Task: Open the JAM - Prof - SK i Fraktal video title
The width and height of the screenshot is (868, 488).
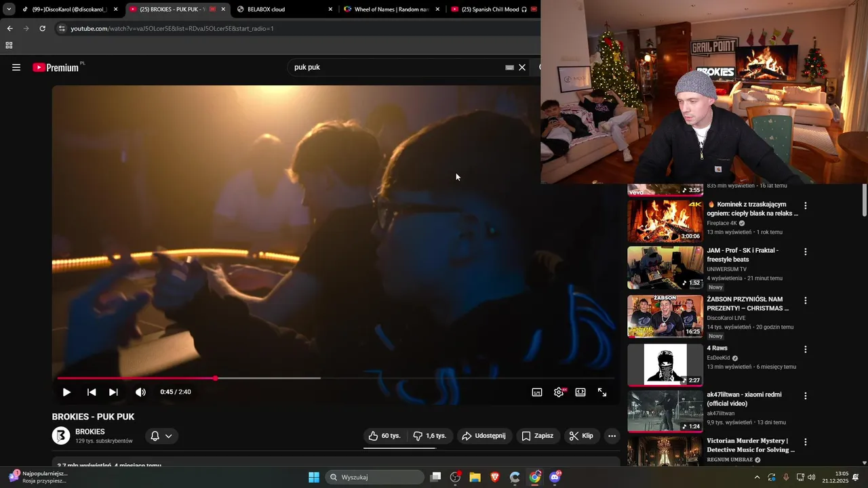Action: tap(743, 255)
